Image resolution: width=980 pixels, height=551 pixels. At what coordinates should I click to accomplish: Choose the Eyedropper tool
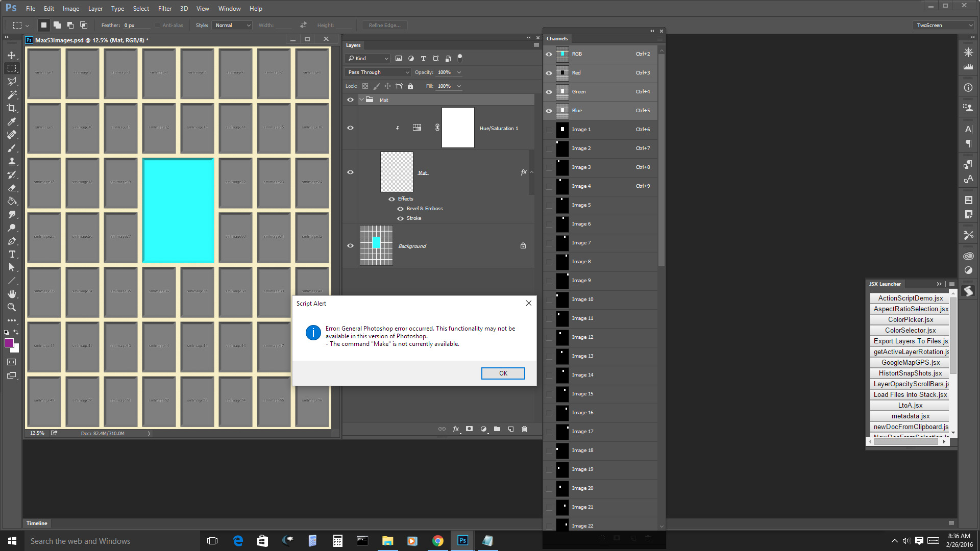click(x=13, y=121)
